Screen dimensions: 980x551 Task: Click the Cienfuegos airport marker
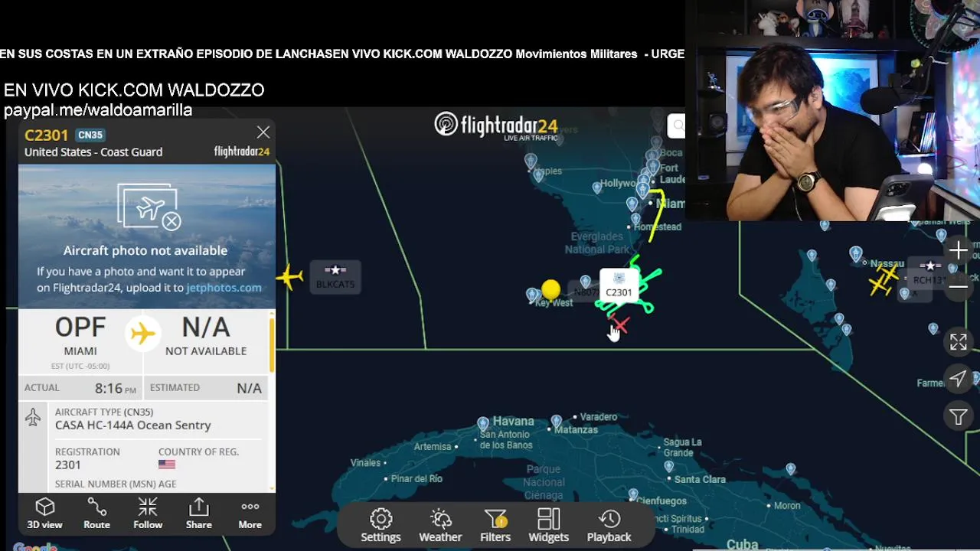click(x=632, y=494)
